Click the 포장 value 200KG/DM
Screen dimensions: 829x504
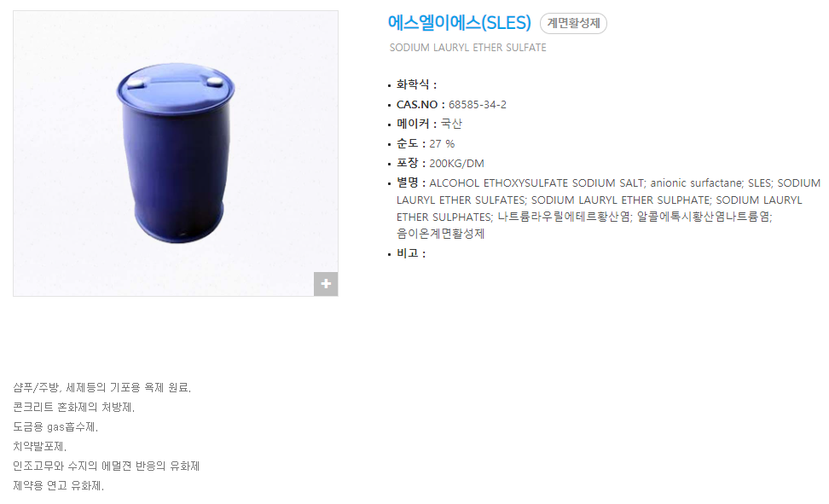click(x=457, y=164)
